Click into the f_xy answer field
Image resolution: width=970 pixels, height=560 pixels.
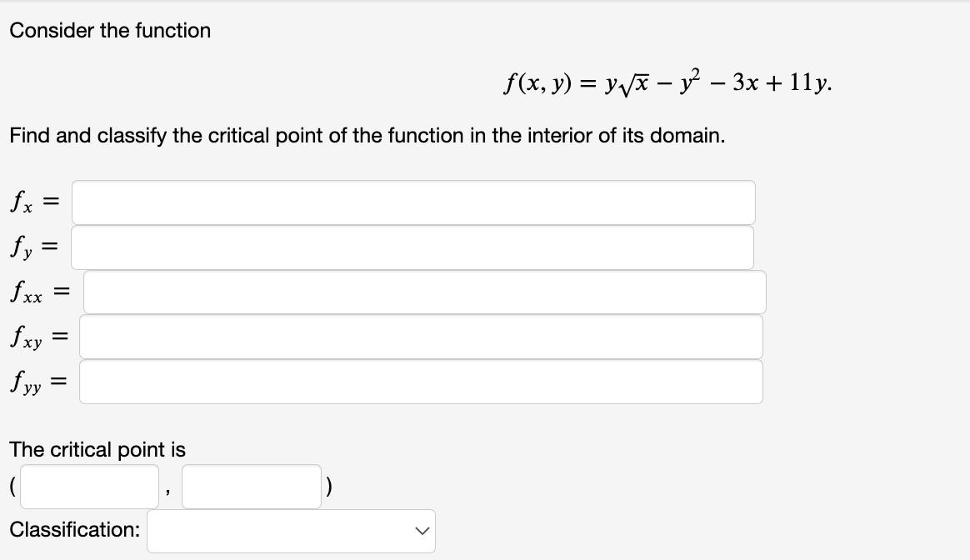421,337
